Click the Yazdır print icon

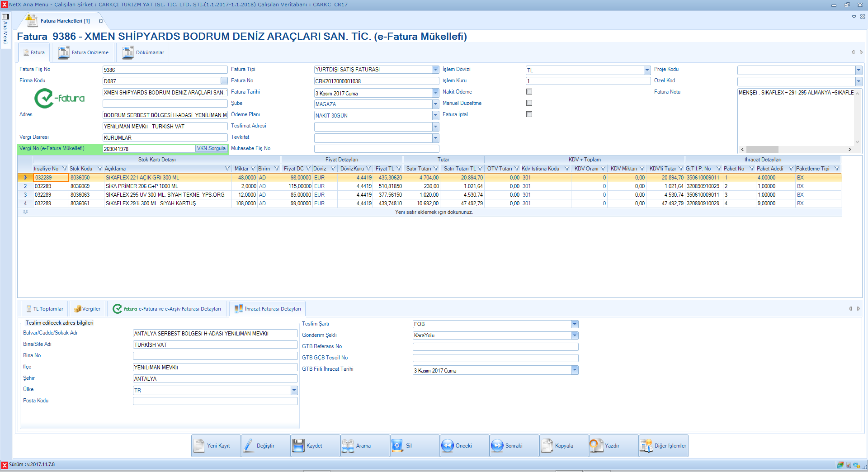[596, 446]
